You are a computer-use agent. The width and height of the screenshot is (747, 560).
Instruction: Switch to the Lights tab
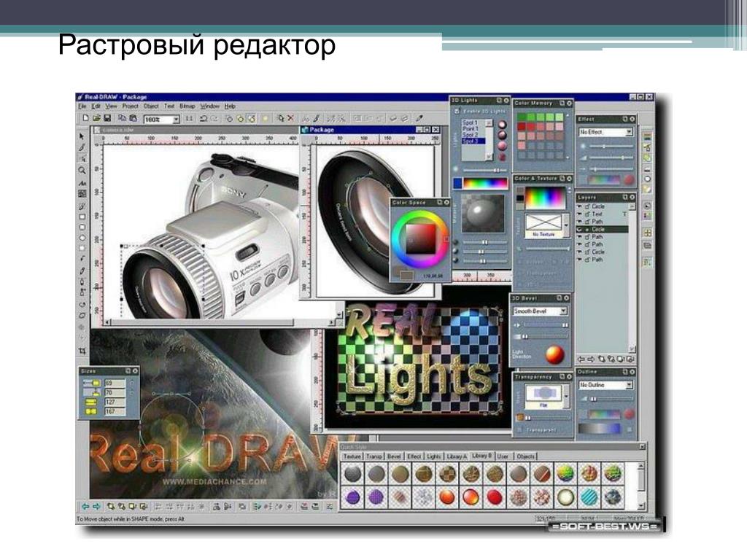pyautogui.click(x=433, y=456)
